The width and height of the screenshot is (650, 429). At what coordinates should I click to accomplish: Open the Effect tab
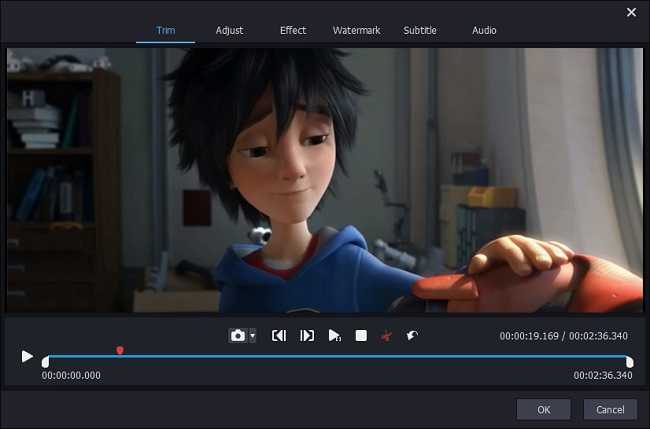point(293,30)
